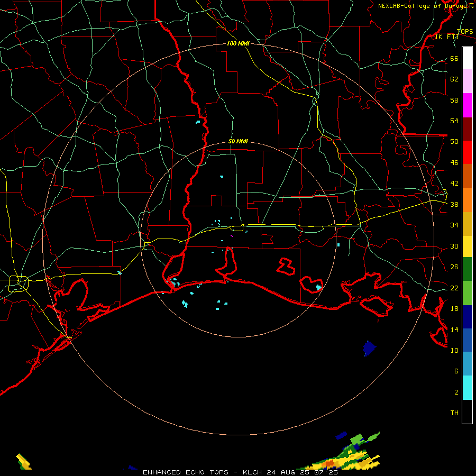The image size is (476, 476).
Task: Click the "KLCH" radar site identifier
Action: pos(252,472)
